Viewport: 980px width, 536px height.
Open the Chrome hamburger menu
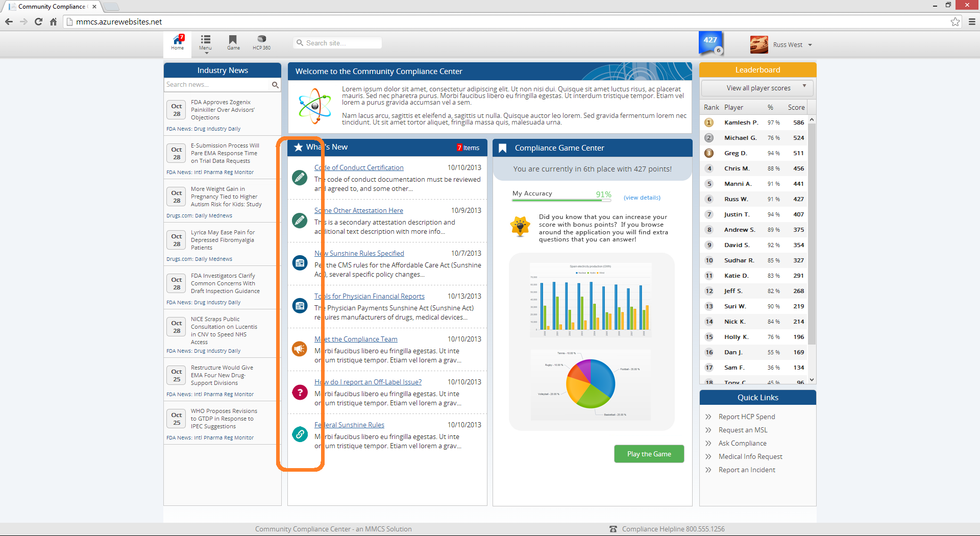(972, 21)
